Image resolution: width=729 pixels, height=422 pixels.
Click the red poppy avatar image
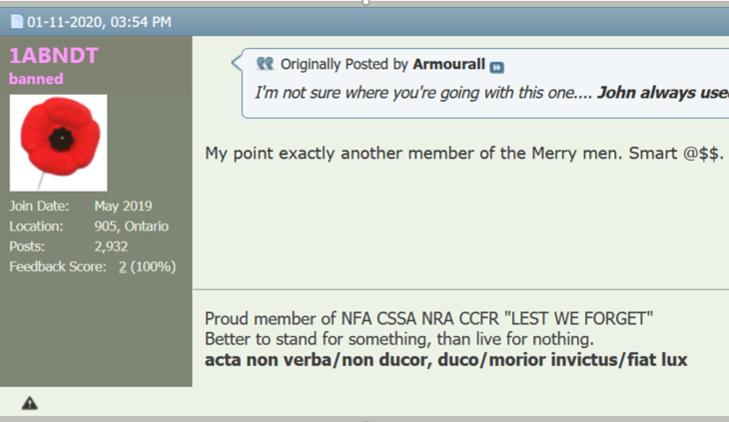pos(58,142)
